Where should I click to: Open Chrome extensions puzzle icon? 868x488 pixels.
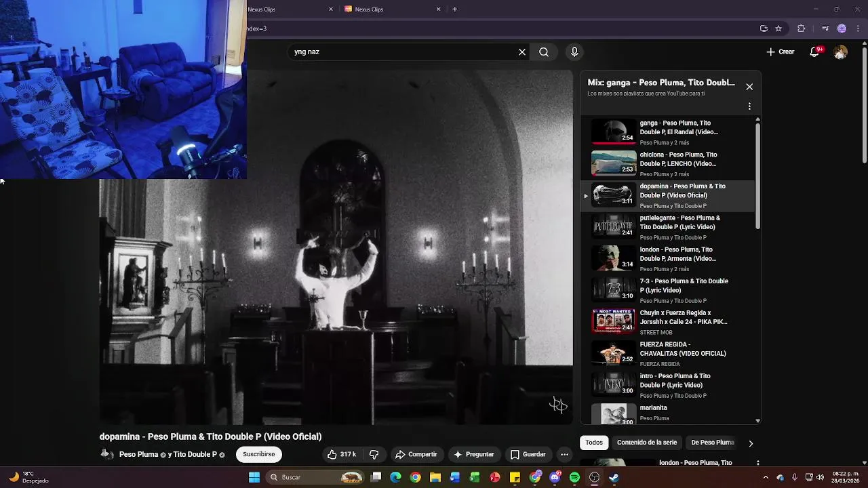pos(802,28)
